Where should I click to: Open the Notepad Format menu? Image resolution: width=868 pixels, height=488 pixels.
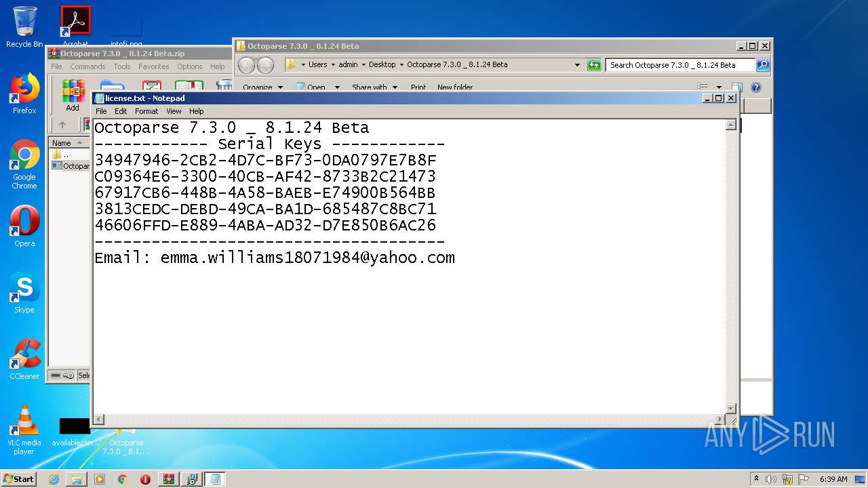pos(146,111)
